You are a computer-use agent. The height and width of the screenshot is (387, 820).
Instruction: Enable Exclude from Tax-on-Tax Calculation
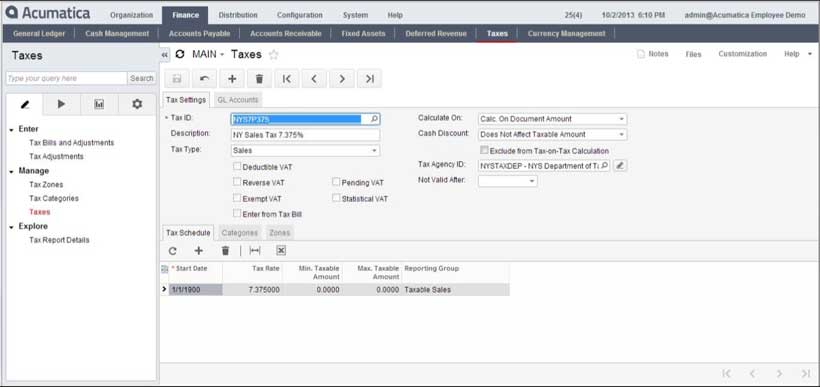(x=484, y=150)
